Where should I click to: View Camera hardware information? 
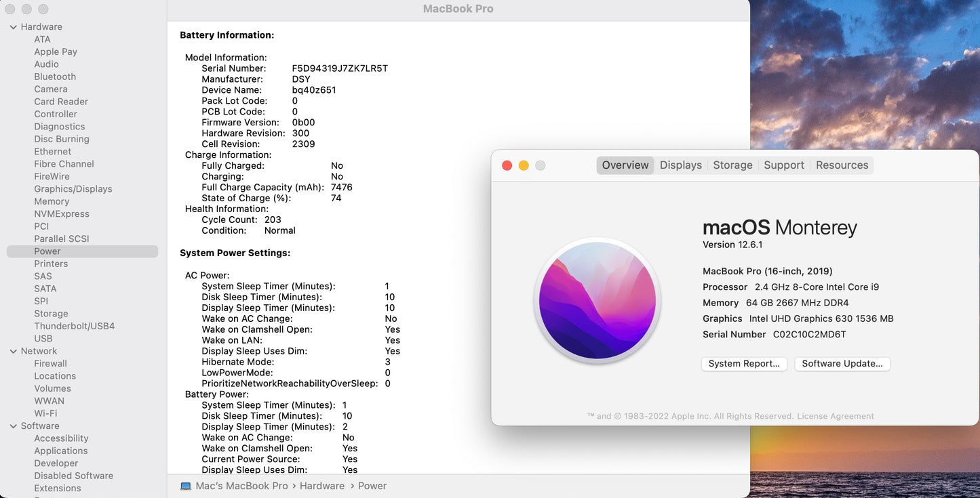coord(51,89)
